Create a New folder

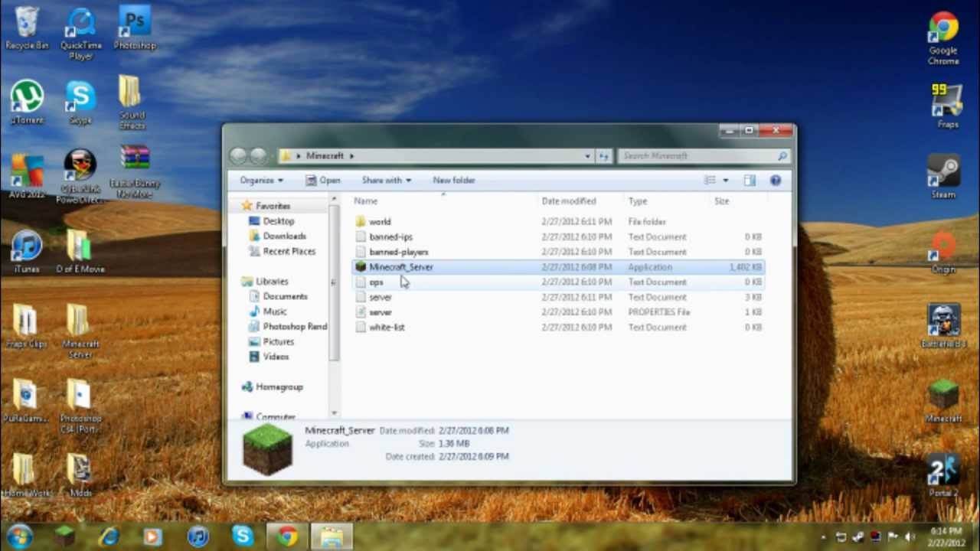coord(454,180)
